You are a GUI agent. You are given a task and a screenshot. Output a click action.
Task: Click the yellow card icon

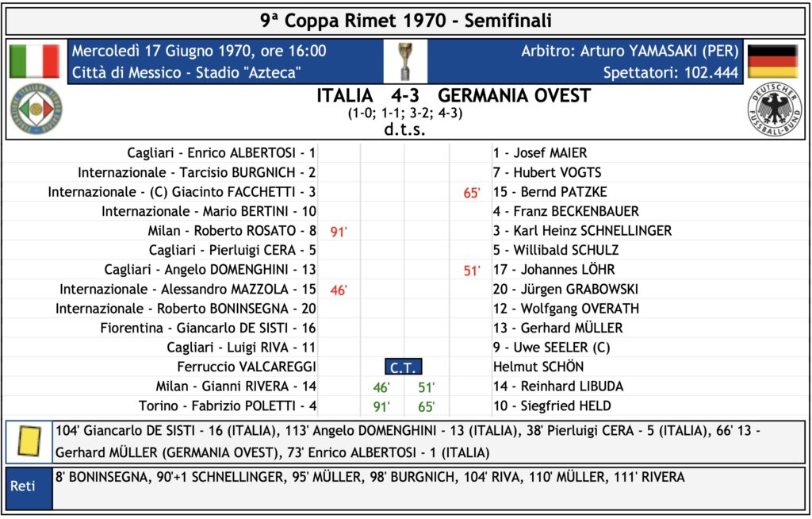[x=29, y=441]
